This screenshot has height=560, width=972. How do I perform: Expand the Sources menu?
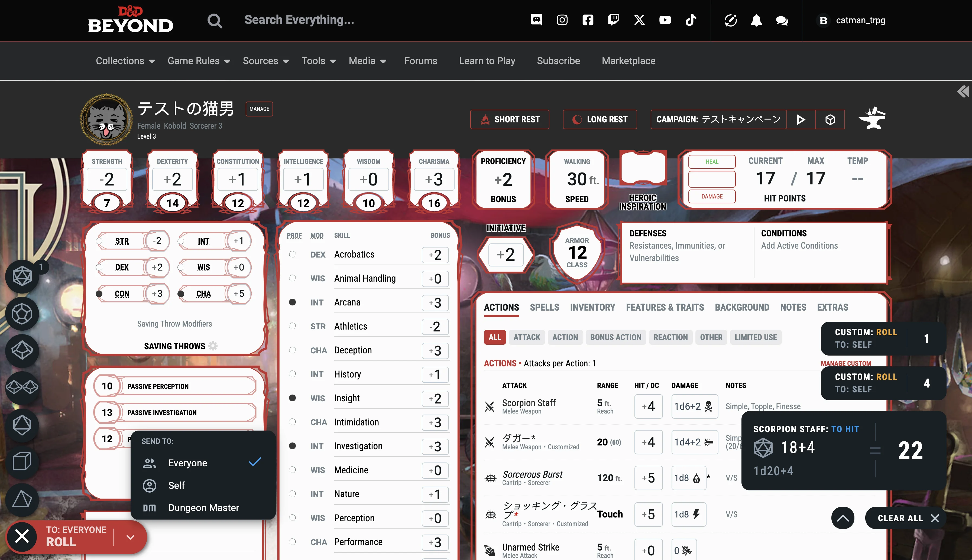point(266,61)
